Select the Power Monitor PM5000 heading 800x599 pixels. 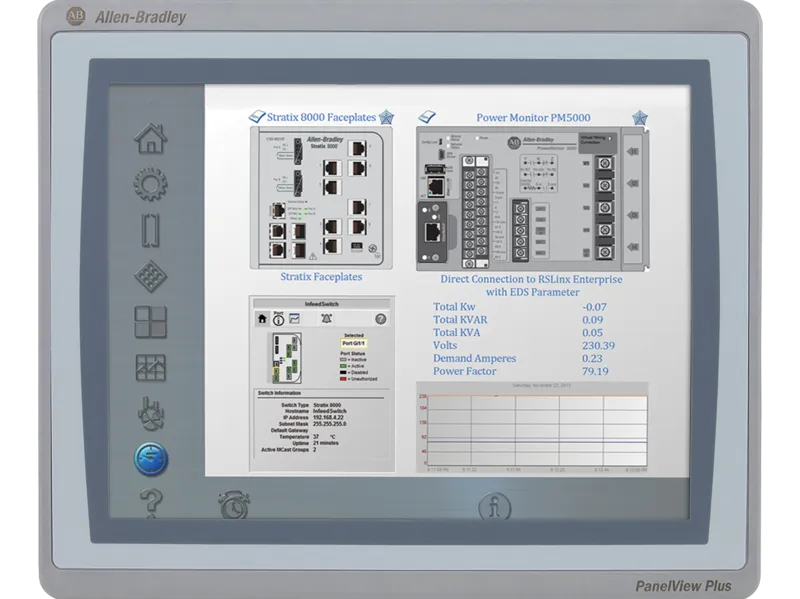click(x=533, y=117)
